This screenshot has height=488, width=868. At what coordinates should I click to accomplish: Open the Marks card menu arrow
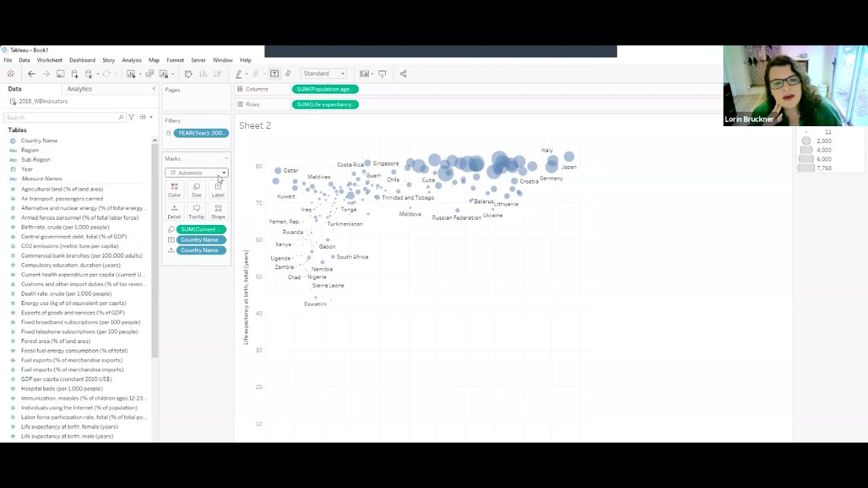coord(226,159)
